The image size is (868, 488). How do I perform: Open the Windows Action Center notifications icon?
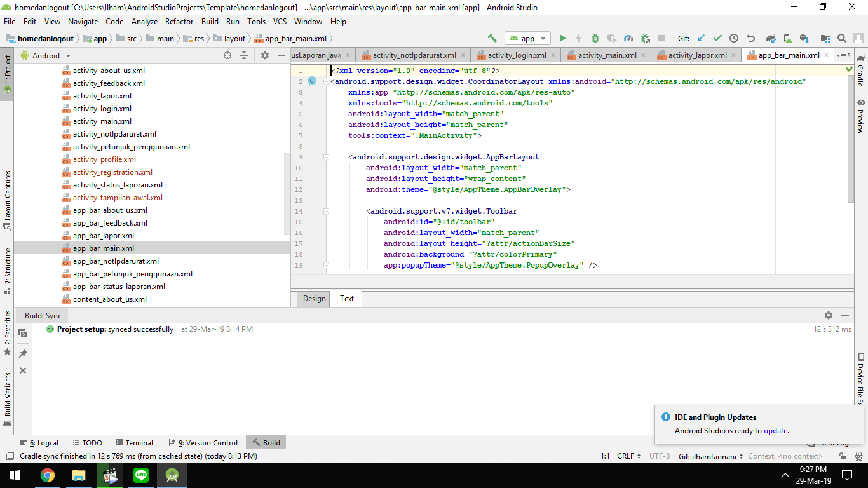pyautogui.click(x=847, y=475)
